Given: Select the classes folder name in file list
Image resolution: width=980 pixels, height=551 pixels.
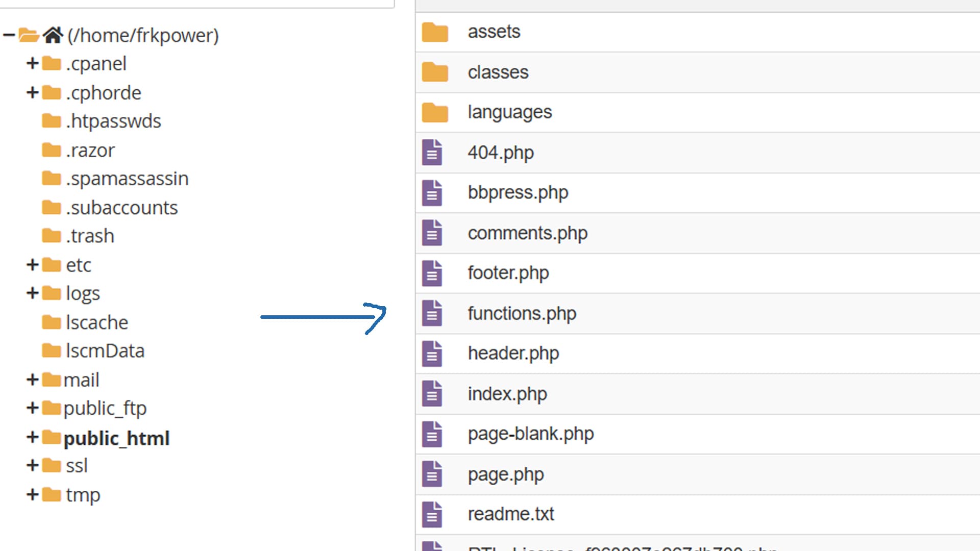Looking at the screenshot, I should [498, 72].
